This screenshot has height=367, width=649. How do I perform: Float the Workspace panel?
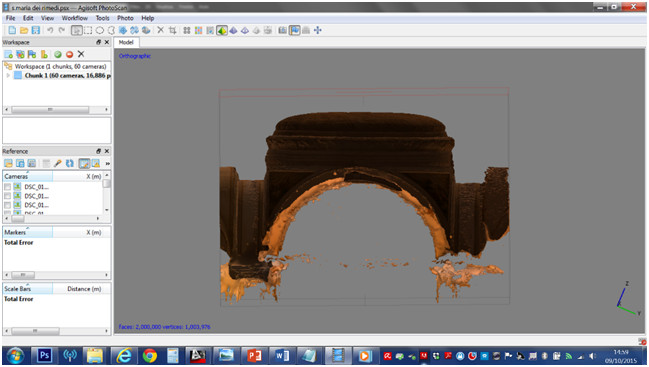[x=99, y=42]
